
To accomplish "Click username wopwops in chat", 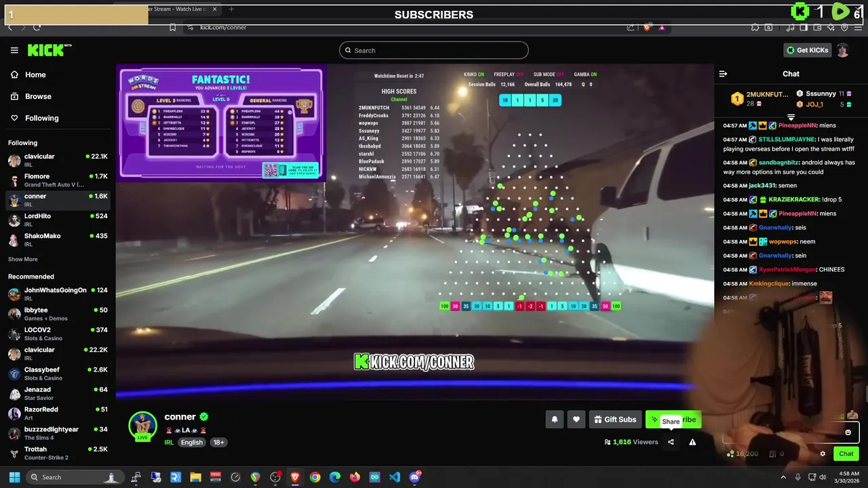I will click(x=783, y=241).
